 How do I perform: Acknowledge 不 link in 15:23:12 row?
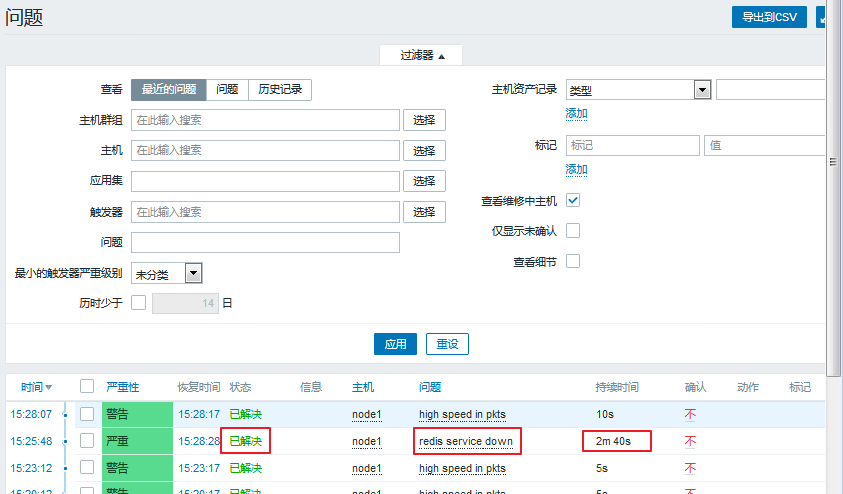pyautogui.click(x=690, y=468)
